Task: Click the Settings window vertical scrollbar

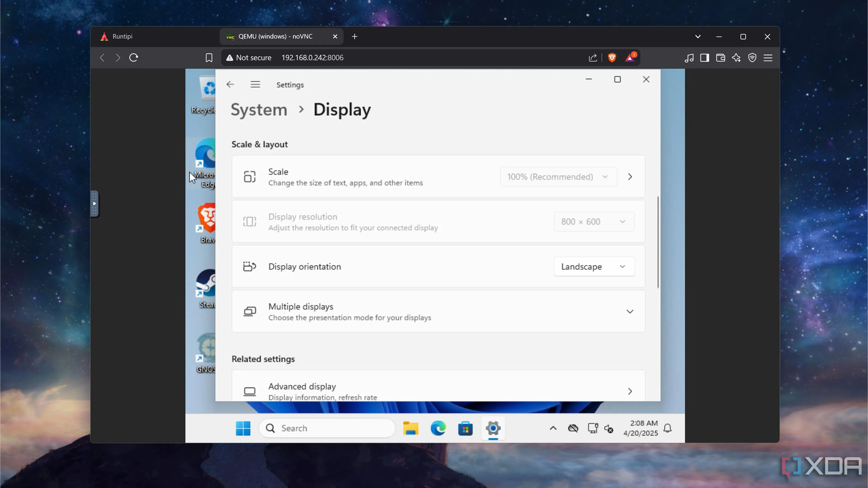Action: click(x=658, y=242)
